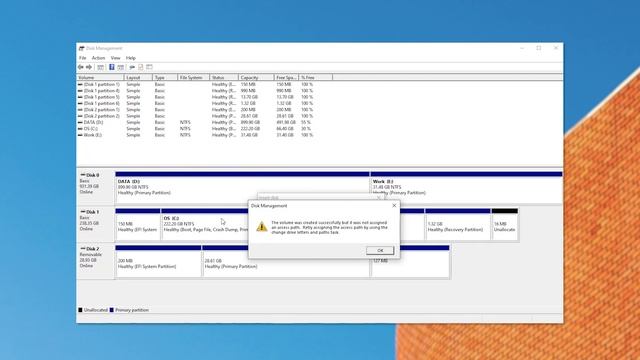Click the Disk 1 icon in graphical view
The width and height of the screenshot is (640, 360).
pos(83,212)
